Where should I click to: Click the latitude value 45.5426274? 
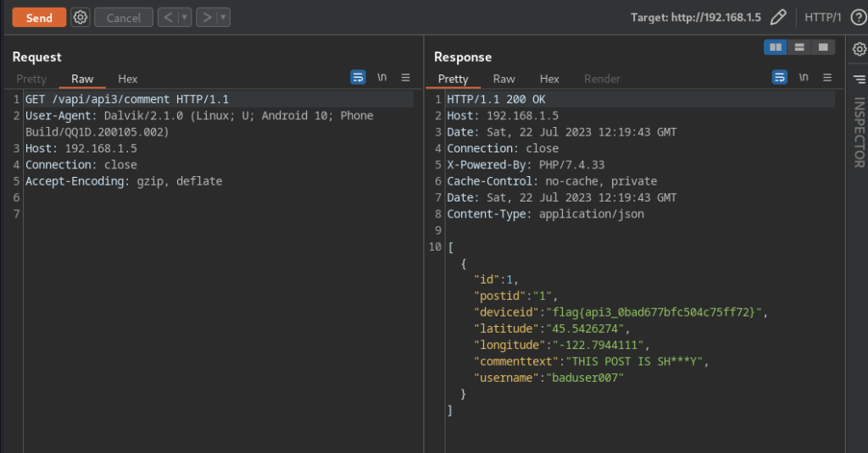click(x=585, y=329)
